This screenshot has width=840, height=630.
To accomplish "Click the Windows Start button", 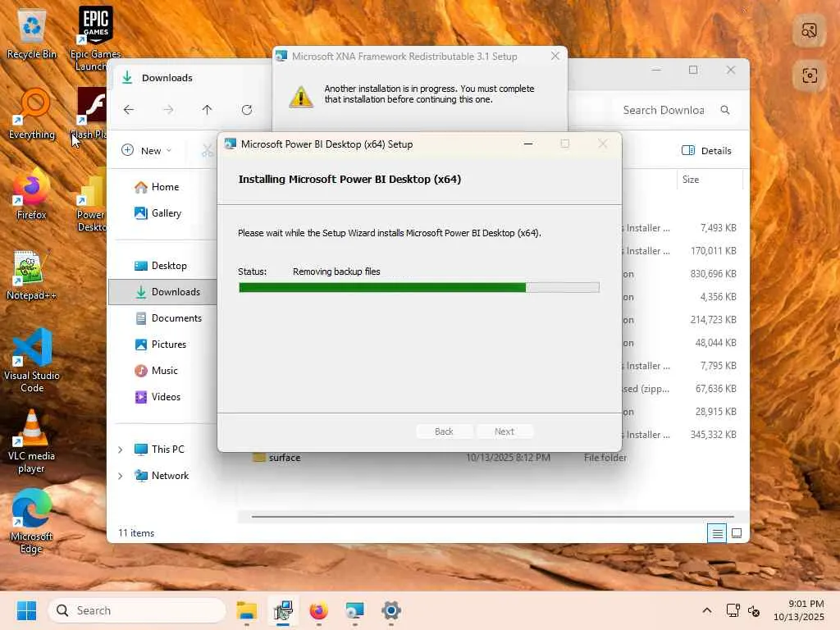I will 26,610.
